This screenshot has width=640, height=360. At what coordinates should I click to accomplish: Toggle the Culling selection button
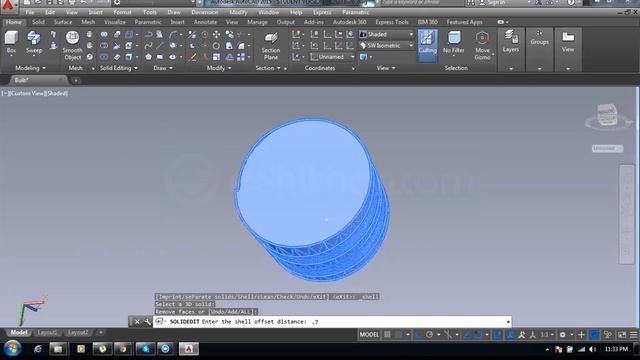(x=427, y=45)
